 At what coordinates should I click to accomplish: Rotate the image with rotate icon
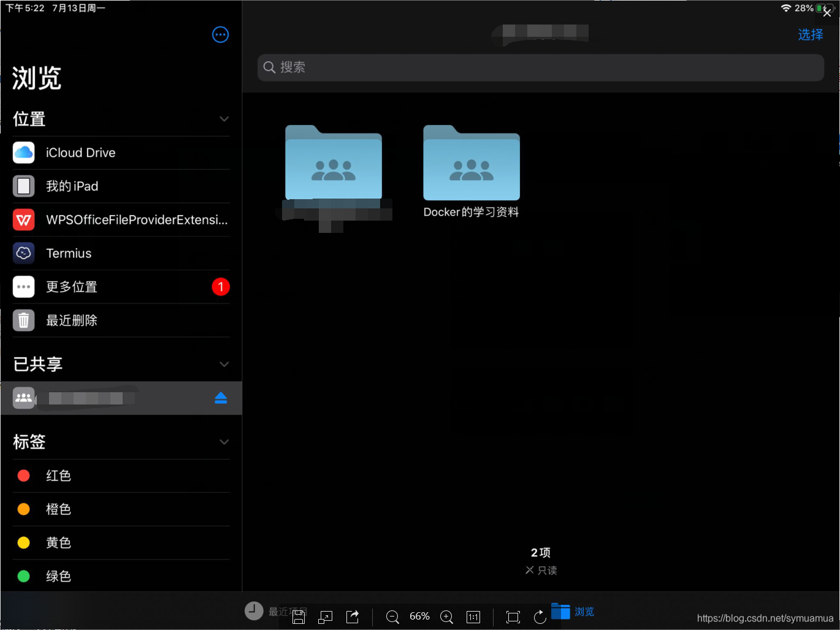540,617
